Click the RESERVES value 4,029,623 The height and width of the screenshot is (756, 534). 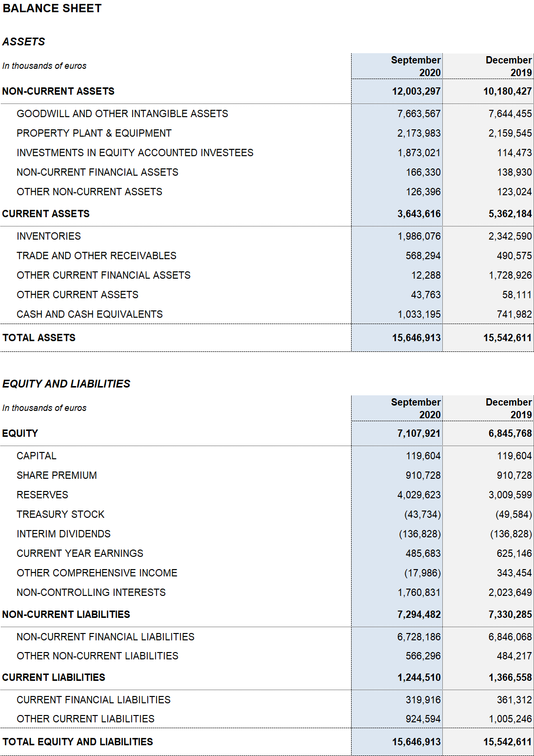tap(418, 495)
